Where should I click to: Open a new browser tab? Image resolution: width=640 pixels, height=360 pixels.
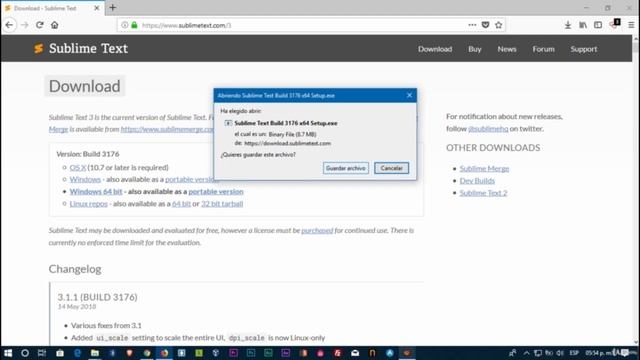[113, 7]
